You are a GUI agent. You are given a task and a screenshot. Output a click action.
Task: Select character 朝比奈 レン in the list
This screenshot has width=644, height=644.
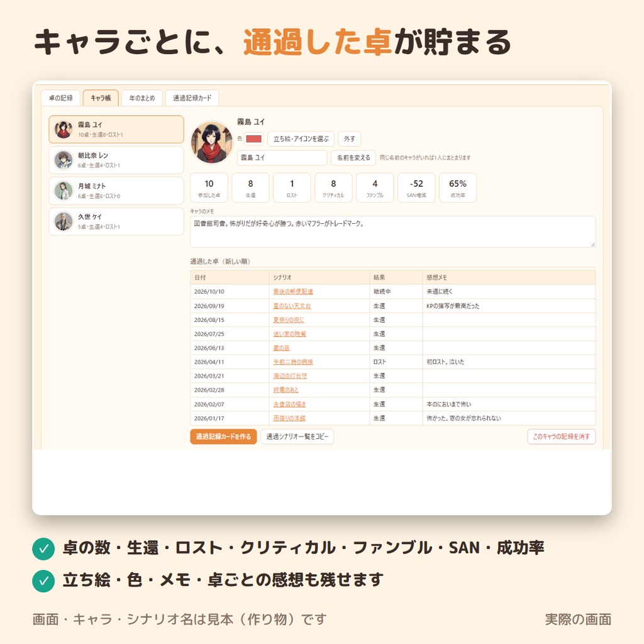[x=116, y=160]
